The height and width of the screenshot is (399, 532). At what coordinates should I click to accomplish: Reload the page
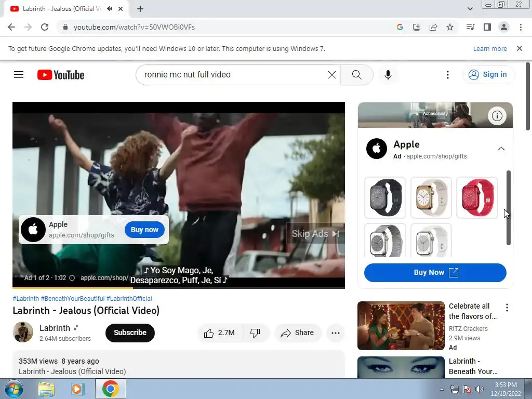click(x=45, y=27)
